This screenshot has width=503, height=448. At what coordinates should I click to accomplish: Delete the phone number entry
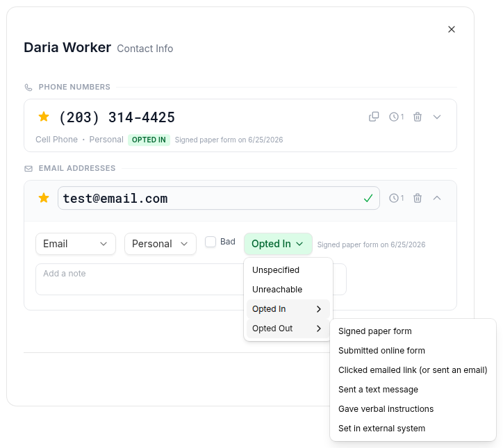pos(418,117)
